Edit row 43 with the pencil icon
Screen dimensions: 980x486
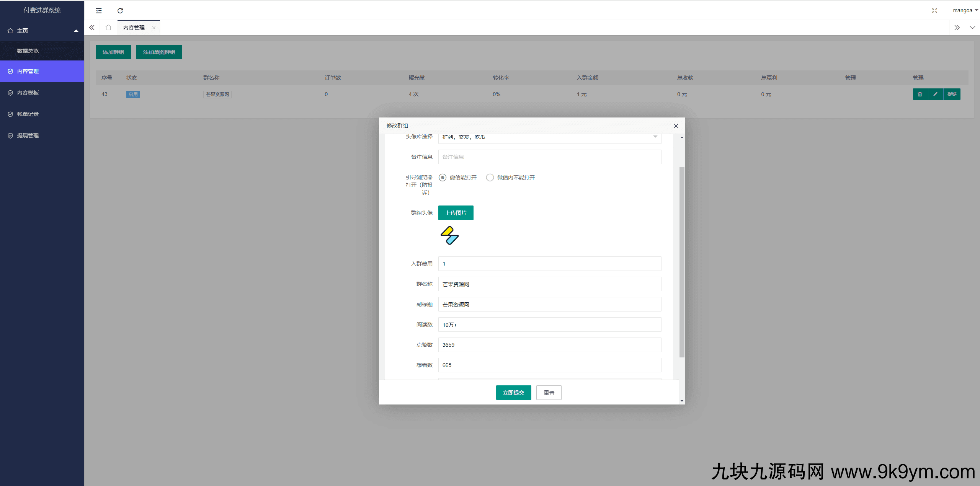click(x=936, y=94)
